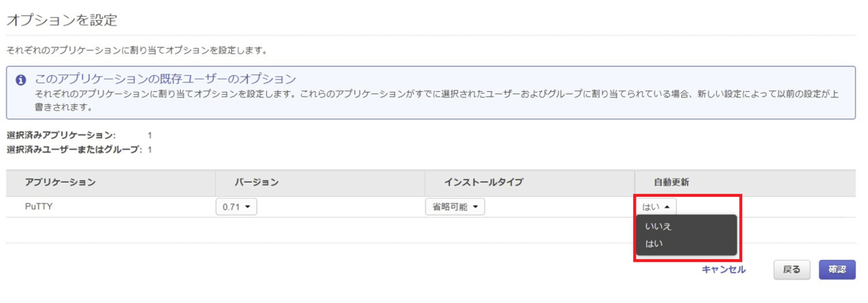Click the オプションを設定 page heading
The width and height of the screenshot is (868, 303).
click(x=61, y=20)
